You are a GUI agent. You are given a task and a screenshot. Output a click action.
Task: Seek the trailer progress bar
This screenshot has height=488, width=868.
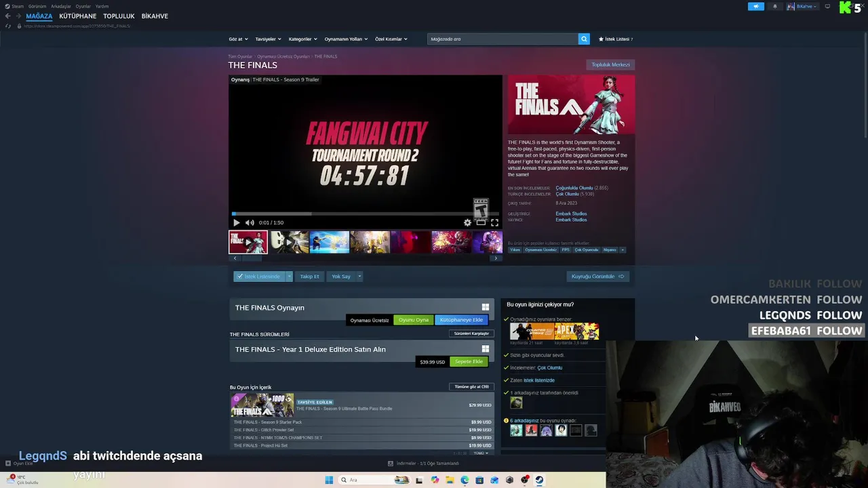point(365,213)
